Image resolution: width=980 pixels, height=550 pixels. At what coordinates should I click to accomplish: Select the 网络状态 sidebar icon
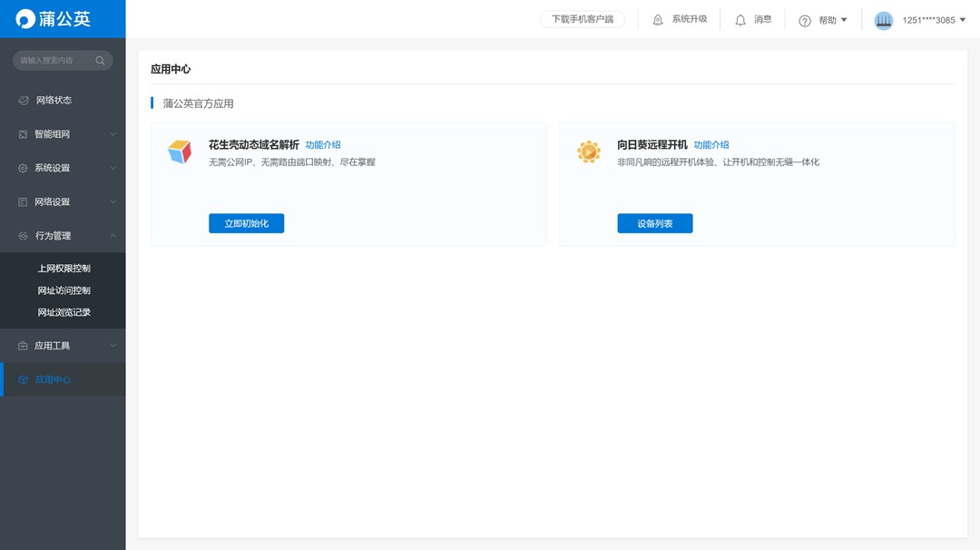22,100
